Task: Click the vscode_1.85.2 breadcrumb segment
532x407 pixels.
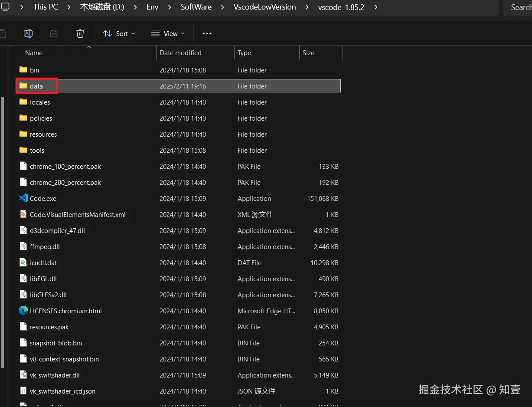Action: click(341, 7)
